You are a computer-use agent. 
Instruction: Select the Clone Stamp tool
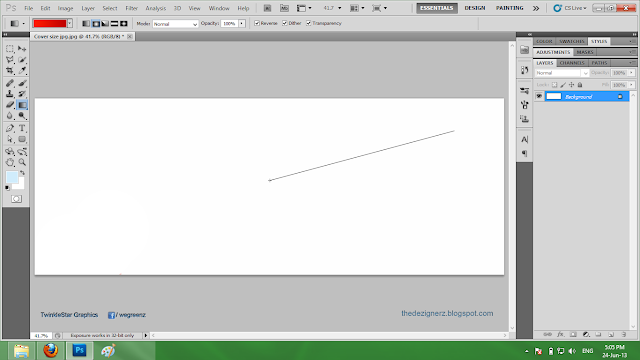coord(10,94)
